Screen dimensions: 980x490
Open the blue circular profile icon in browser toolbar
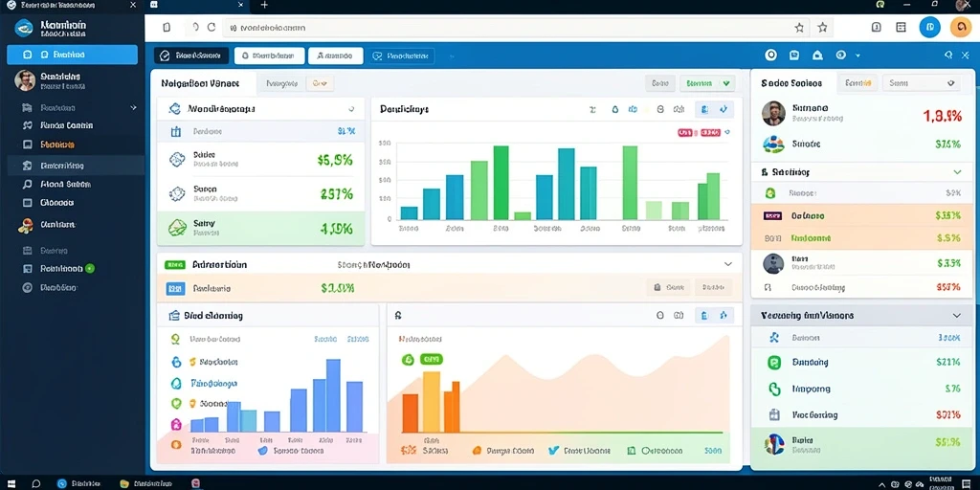(x=929, y=28)
